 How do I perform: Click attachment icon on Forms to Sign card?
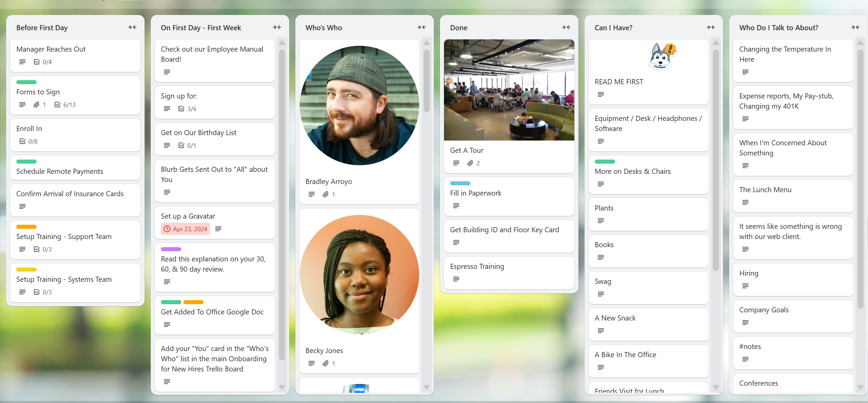click(x=36, y=105)
